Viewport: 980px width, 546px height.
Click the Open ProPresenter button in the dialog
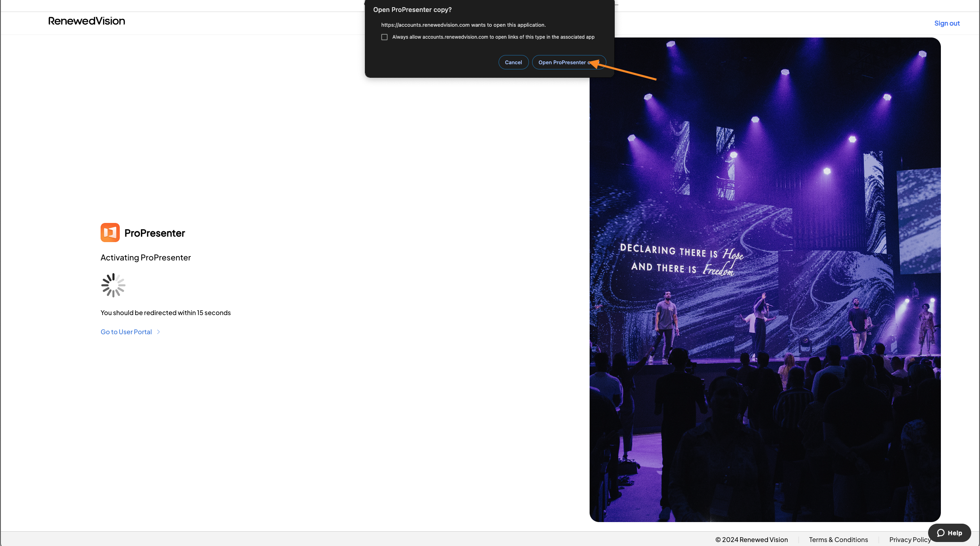pyautogui.click(x=569, y=62)
